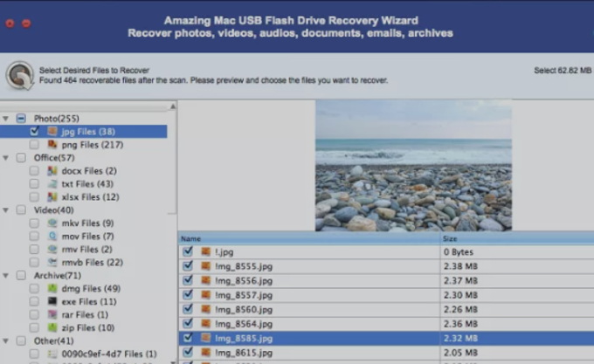
Task: Select the !mg_8560.jpg file name
Action: click(244, 310)
